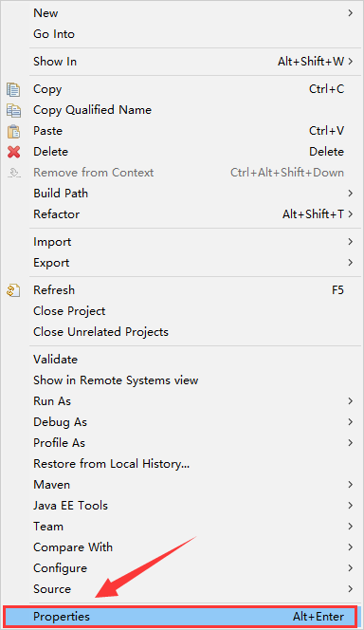Expand the Run As submenu arrow
This screenshot has height=630, width=364.
(351, 401)
